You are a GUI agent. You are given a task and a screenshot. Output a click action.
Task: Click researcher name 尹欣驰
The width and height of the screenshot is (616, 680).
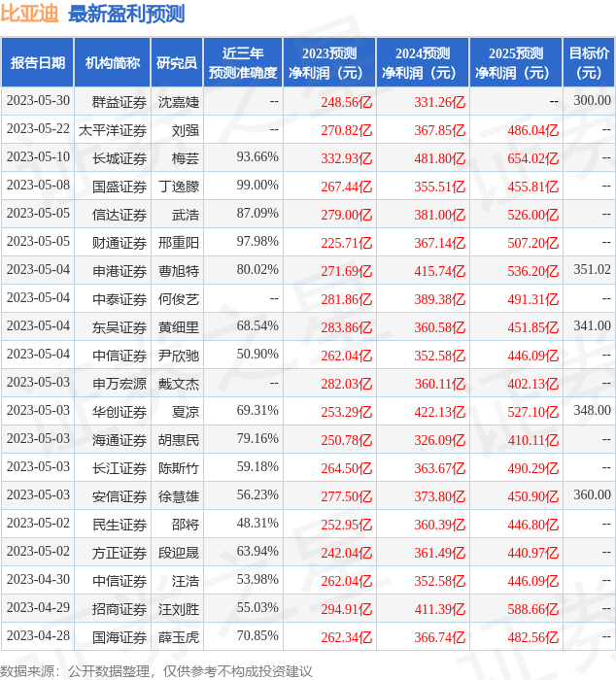(179, 356)
